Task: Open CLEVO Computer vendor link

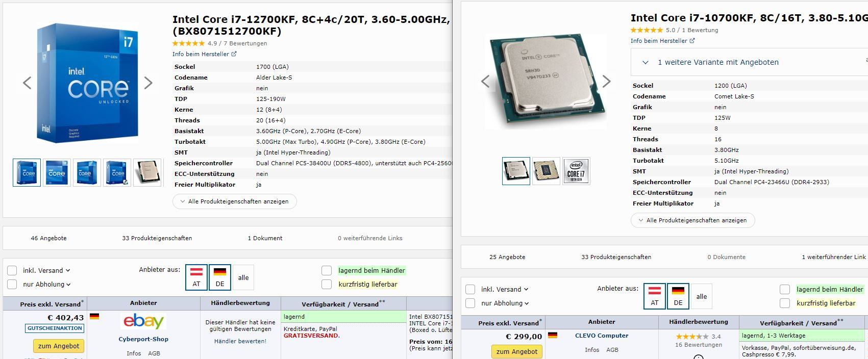Action: 602,336
